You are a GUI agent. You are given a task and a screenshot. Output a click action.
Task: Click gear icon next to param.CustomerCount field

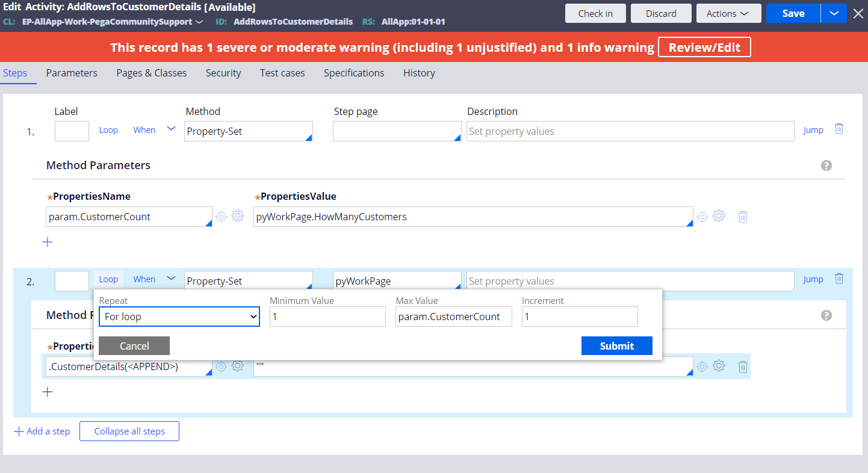tap(238, 217)
